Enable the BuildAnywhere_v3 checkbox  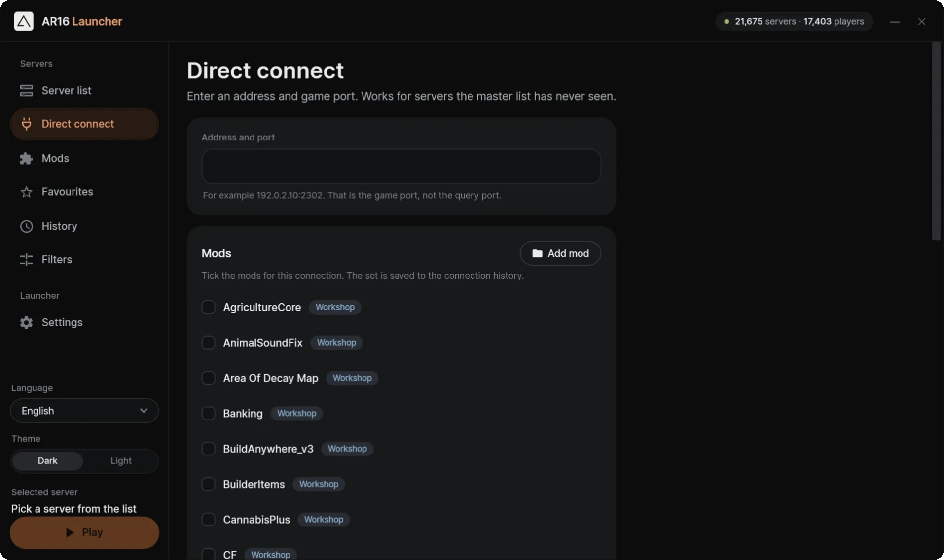coord(208,449)
